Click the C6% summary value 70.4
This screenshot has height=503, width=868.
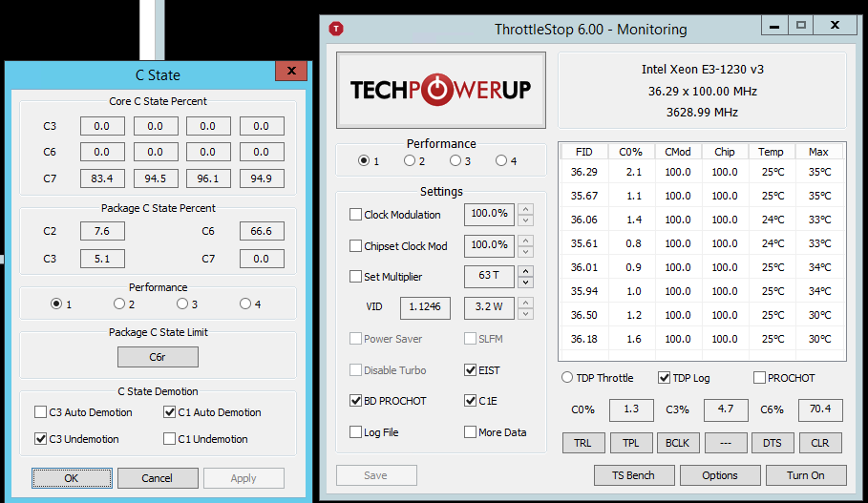click(820, 410)
